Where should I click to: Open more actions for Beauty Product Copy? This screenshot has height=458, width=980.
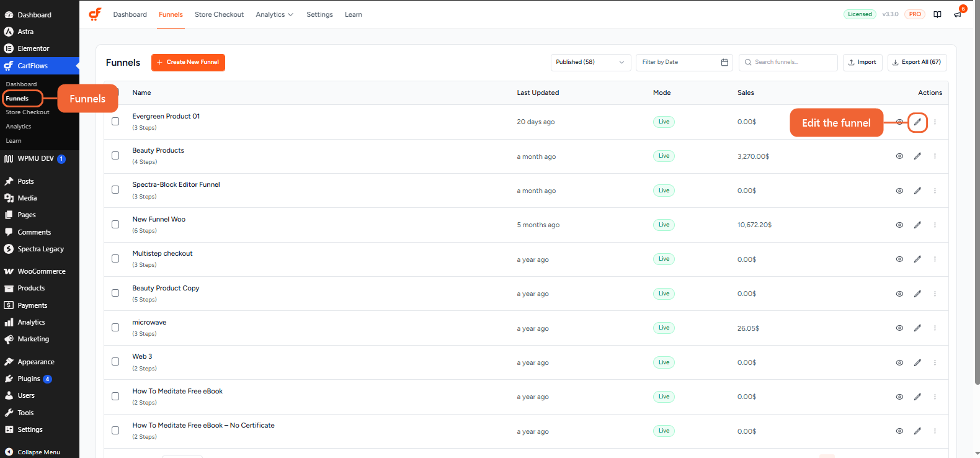pyautogui.click(x=935, y=294)
